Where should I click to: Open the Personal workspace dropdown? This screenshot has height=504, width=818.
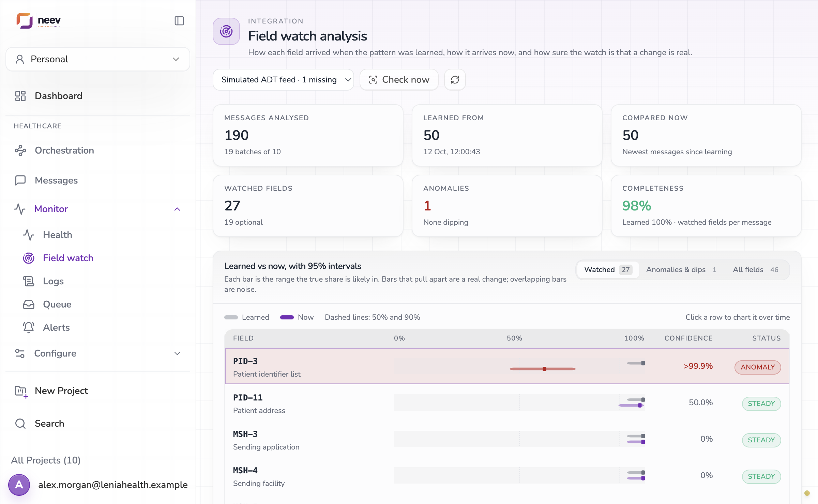click(x=98, y=59)
